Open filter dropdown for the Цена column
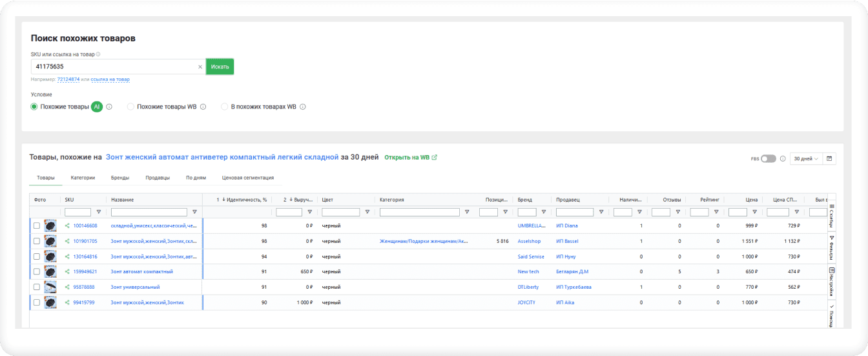 coord(754,212)
